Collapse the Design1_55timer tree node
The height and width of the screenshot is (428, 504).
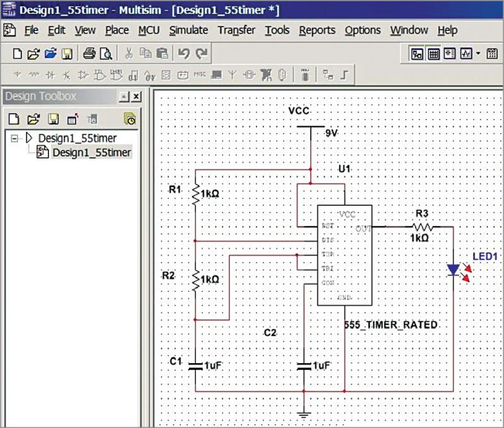coord(14,138)
